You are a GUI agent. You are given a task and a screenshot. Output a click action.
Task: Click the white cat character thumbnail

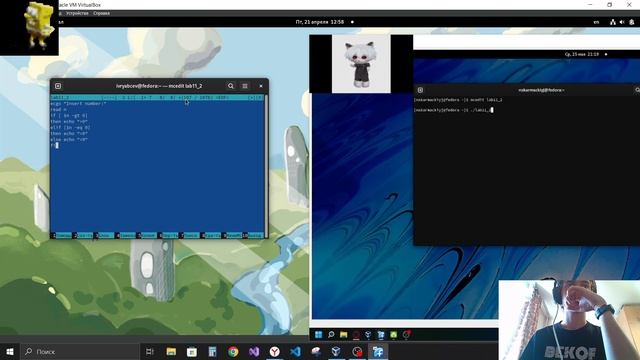(361, 64)
